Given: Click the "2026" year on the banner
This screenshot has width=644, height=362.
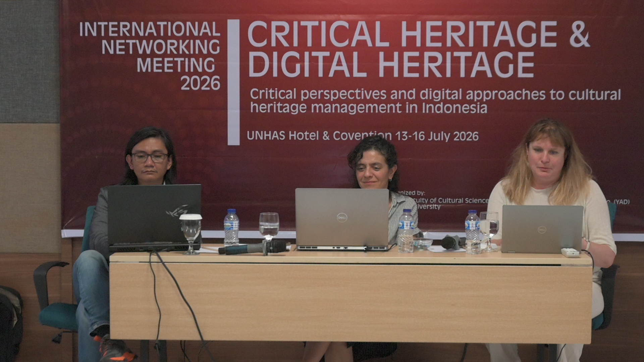Looking at the screenshot, I should point(200,83).
